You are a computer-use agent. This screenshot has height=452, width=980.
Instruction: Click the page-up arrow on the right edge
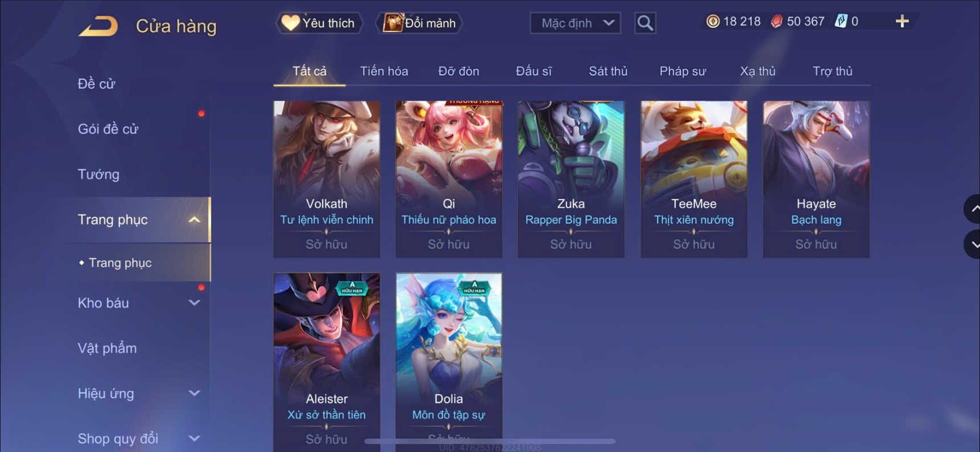[973, 209]
